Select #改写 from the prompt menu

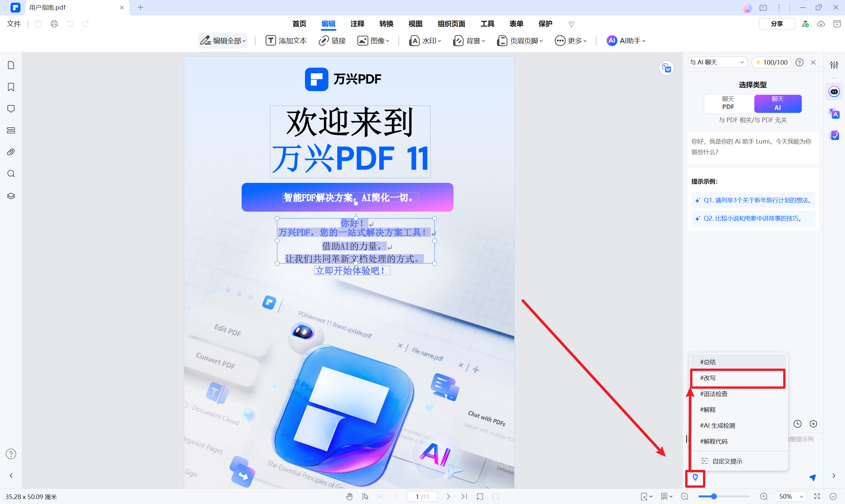point(738,378)
